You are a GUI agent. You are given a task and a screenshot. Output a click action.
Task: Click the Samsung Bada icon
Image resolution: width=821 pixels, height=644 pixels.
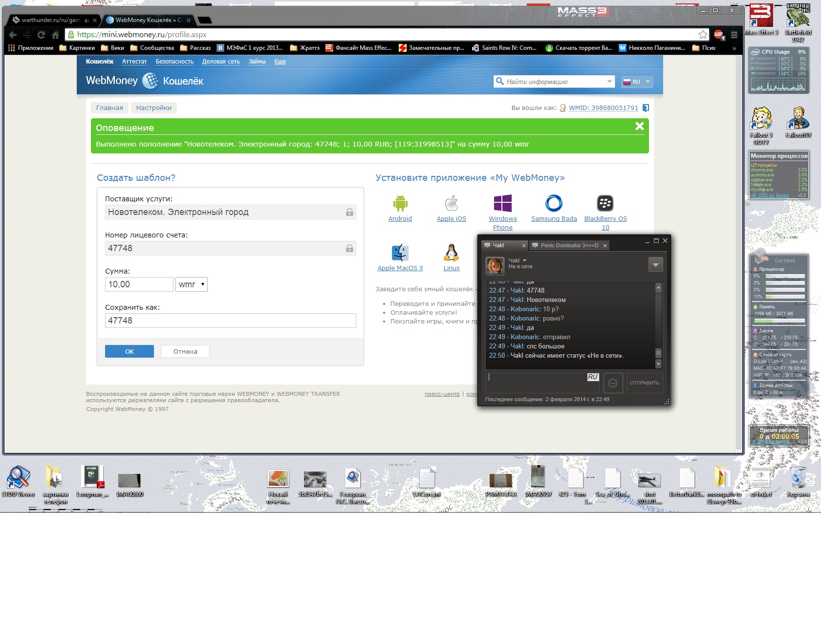[554, 203]
